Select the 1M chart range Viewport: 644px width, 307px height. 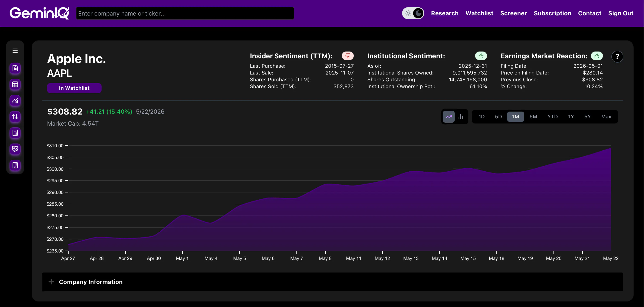coord(515,117)
